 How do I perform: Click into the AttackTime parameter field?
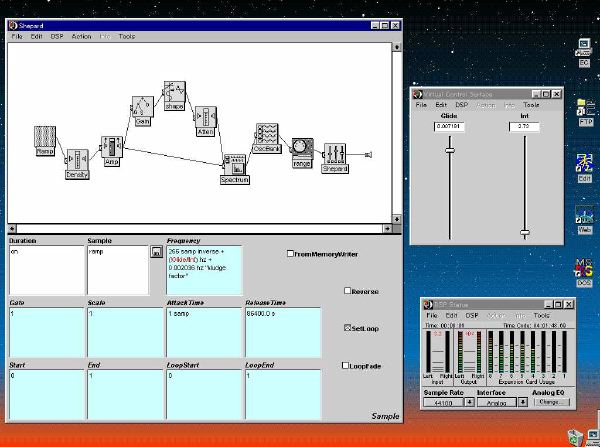click(204, 332)
